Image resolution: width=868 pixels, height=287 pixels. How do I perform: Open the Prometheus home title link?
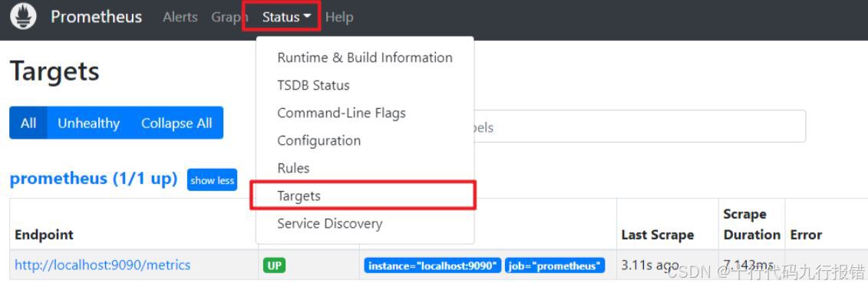pos(97,17)
